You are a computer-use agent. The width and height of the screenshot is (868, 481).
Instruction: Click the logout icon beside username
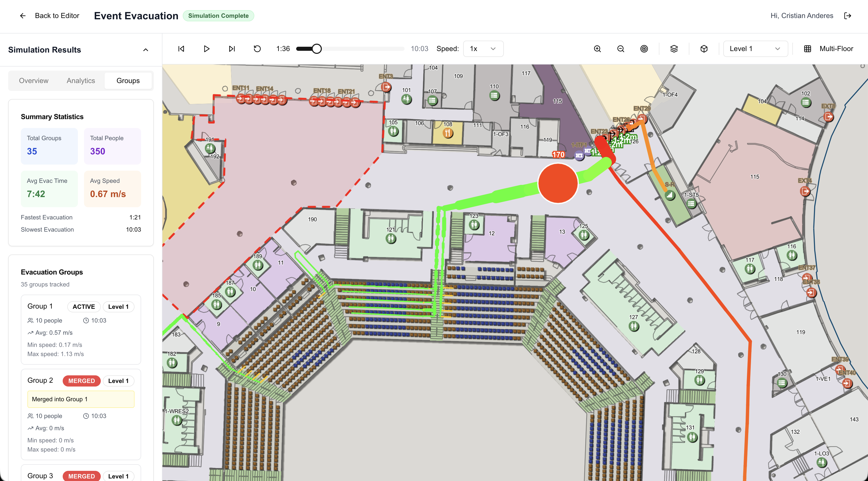coord(848,15)
